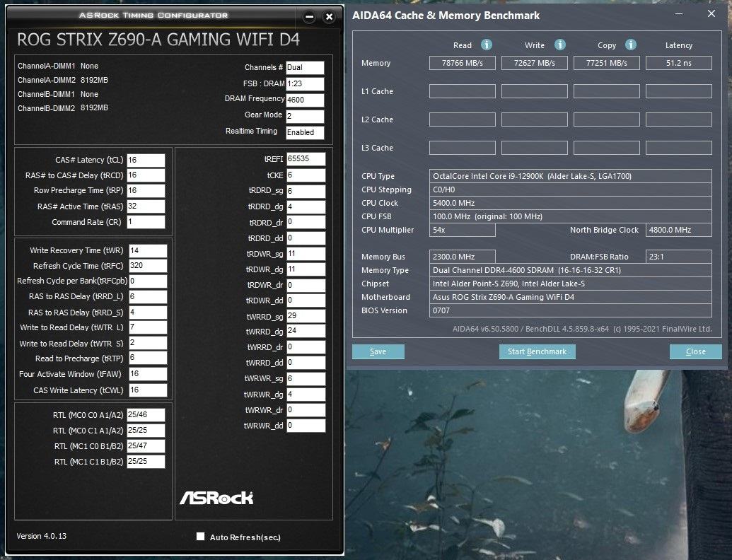Screen dimensions: 732x560
Task: Click the CAS Write Latency (tCWL) field
Action: tap(148, 390)
